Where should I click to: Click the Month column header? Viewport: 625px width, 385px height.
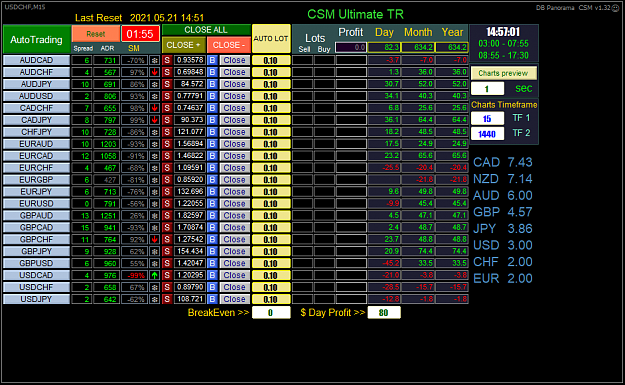[x=418, y=32]
